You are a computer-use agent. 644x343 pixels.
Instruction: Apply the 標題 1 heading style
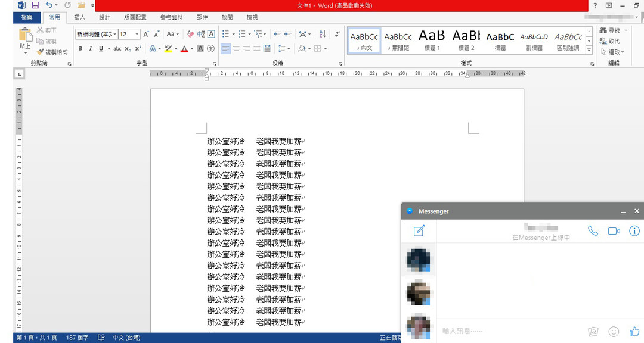[x=432, y=40]
